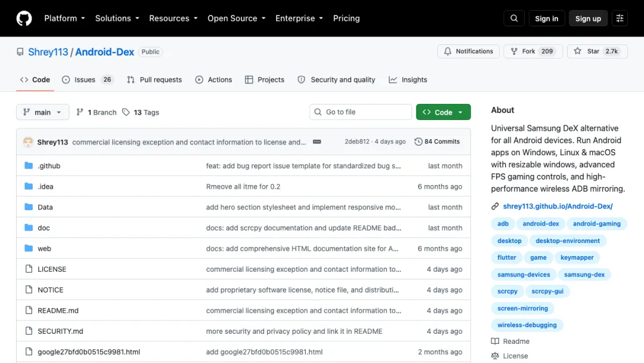This screenshot has width=644, height=363.
Task: Expand the Open Source menu
Action: (x=237, y=19)
